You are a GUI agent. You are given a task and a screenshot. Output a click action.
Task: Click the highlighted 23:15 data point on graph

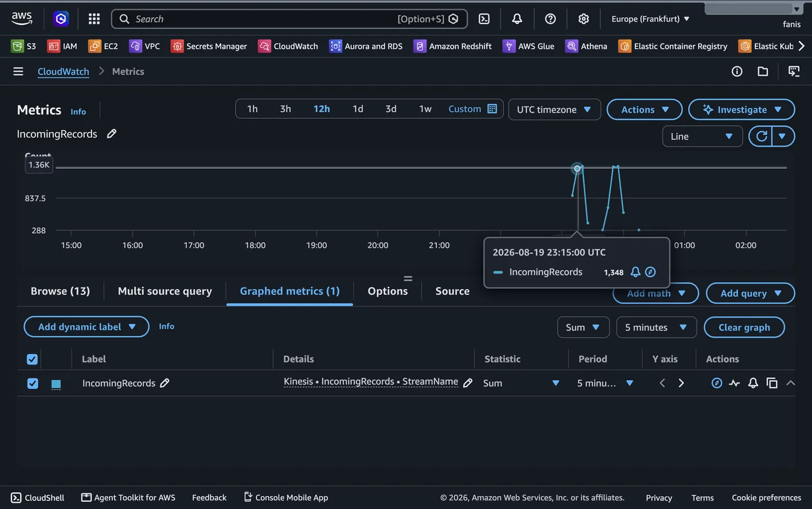click(x=577, y=169)
